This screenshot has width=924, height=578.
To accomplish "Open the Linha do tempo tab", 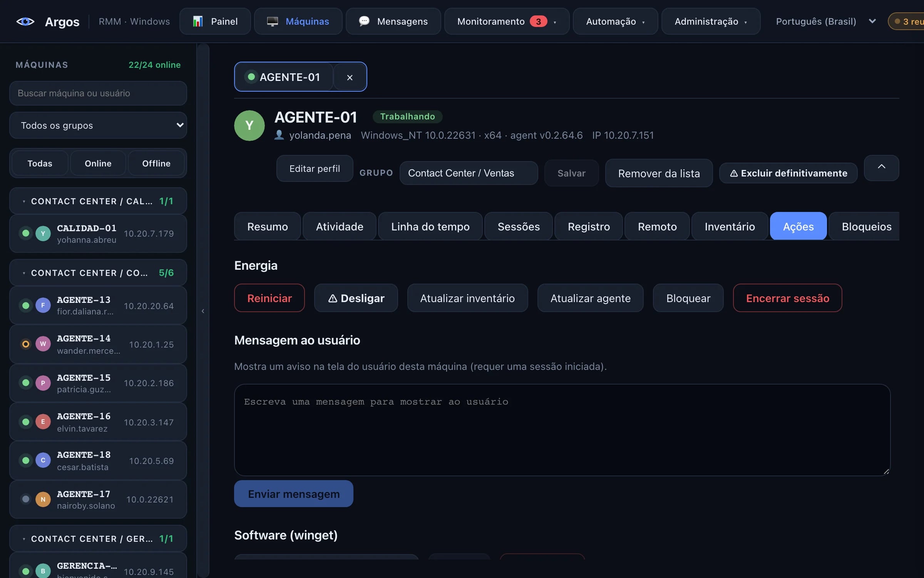I will 430,227.
